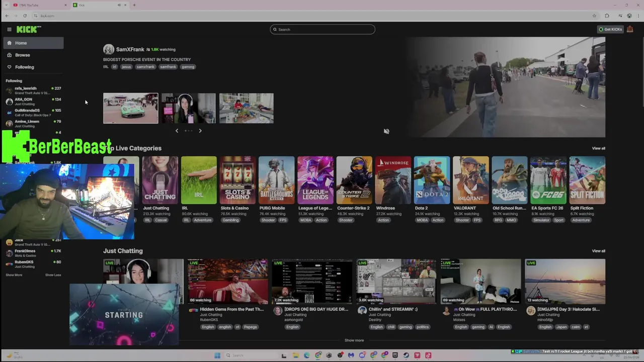Open Steam from the taskbar

click(406, 355)
